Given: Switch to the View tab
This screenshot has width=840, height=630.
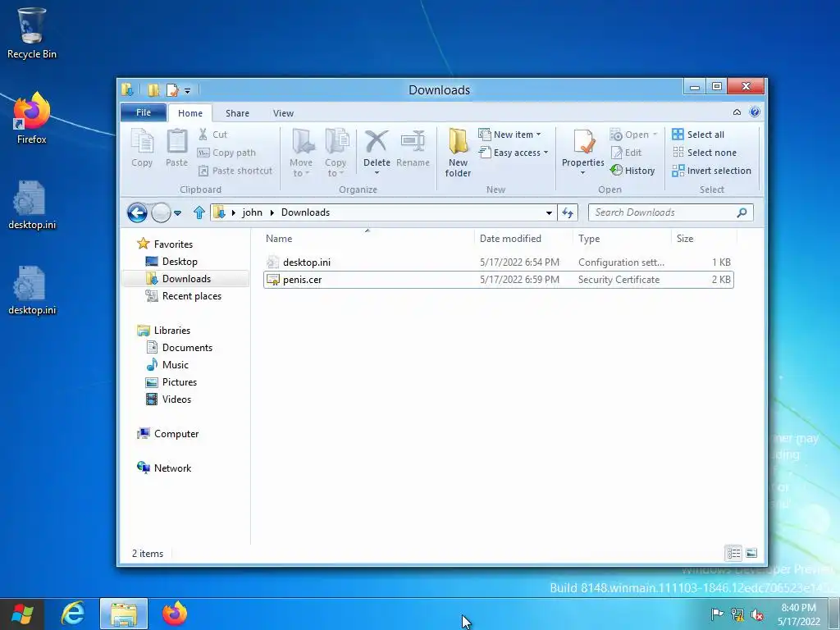Looking at the screenshot, I should point(283,113).
